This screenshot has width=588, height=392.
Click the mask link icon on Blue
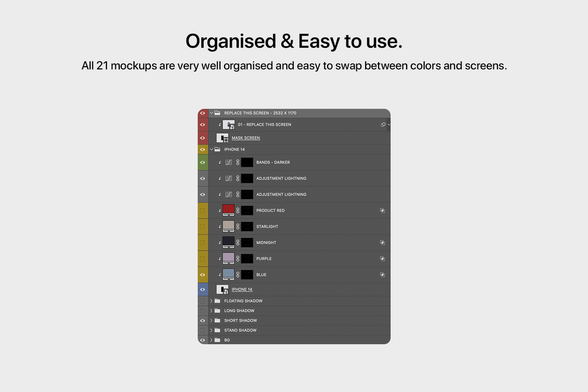(x=238, y=274)
